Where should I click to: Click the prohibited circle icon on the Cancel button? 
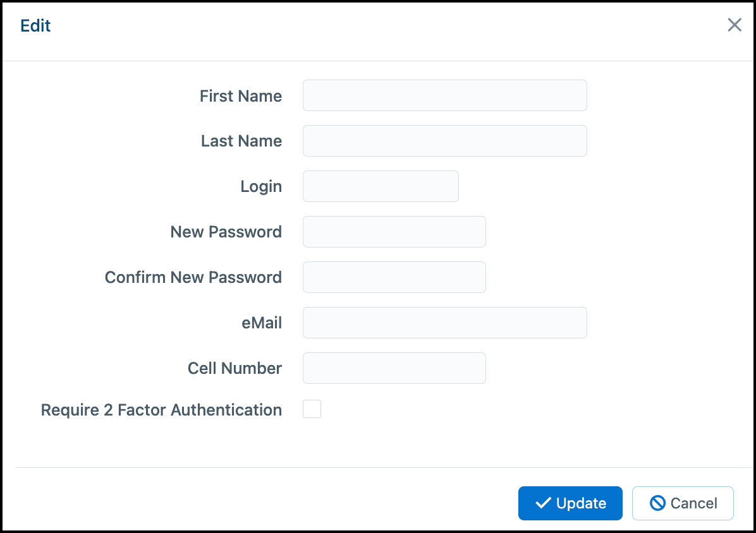pos(657,503)
